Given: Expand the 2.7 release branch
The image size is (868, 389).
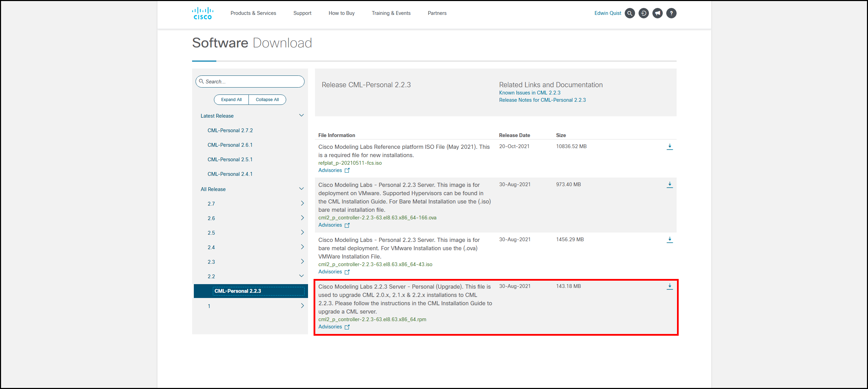Looking at the screenshot, I should (302, 203).
